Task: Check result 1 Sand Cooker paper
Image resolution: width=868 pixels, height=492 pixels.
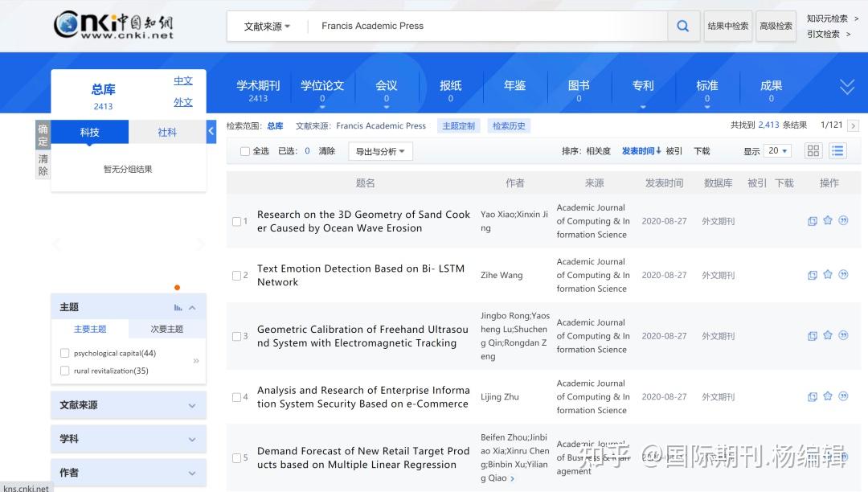Action: click(x=236, y=221)
